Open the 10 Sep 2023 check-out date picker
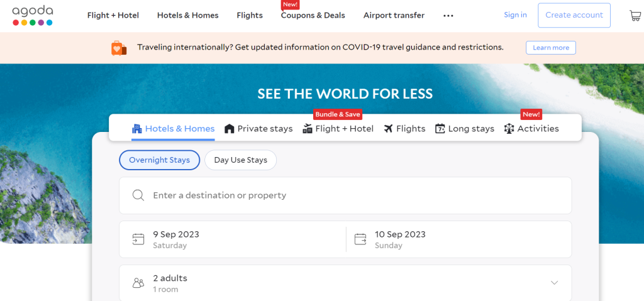The height and width of the screenshot is (301, 644). click(400, 239)
